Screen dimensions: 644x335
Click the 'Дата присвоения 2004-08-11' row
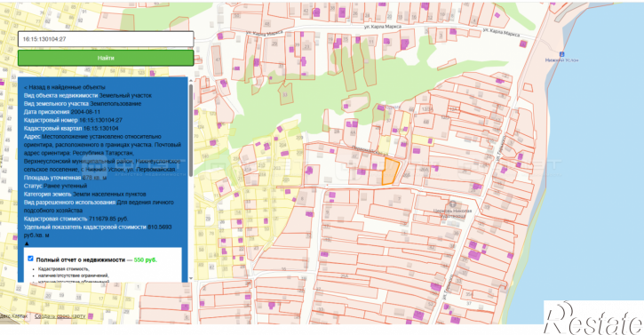62,112
